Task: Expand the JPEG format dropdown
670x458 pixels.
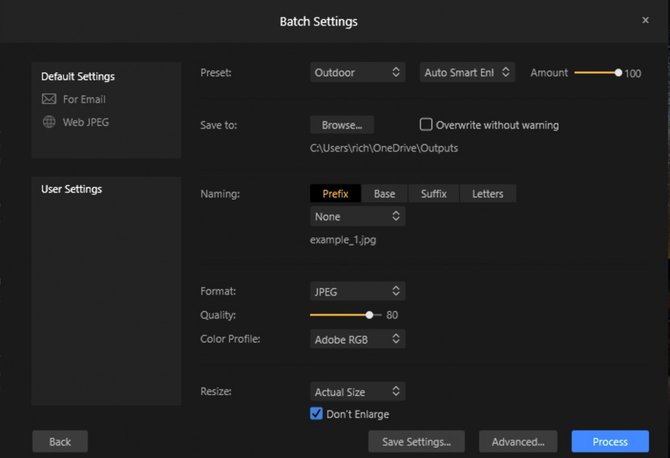Action: pyautogui.click(x=357, y=291)
